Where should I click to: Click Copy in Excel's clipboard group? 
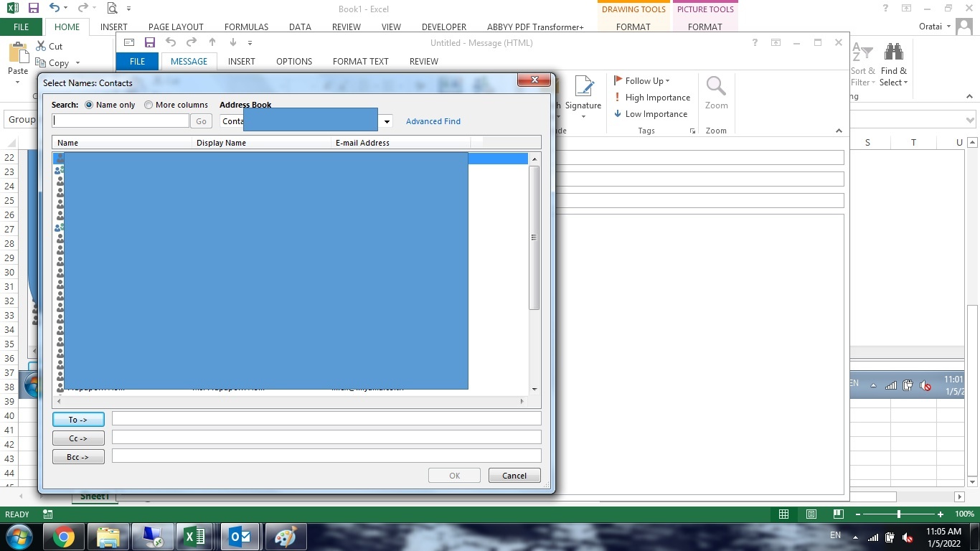point(53,63)
